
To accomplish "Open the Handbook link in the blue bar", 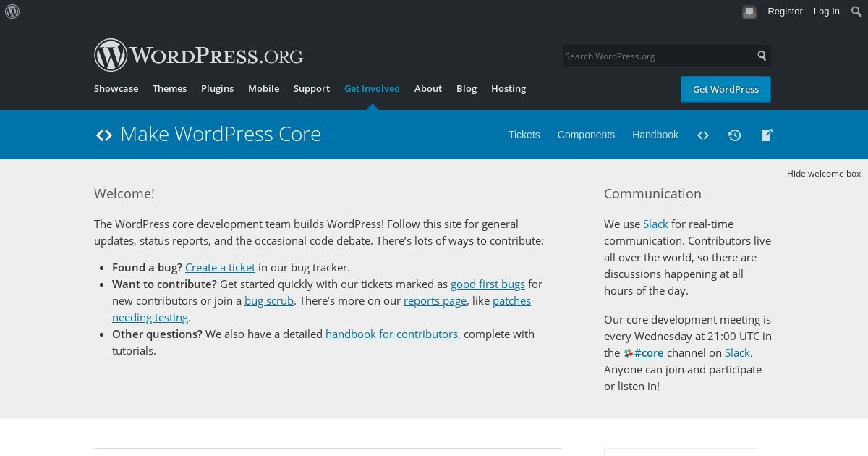I will 655,135.
